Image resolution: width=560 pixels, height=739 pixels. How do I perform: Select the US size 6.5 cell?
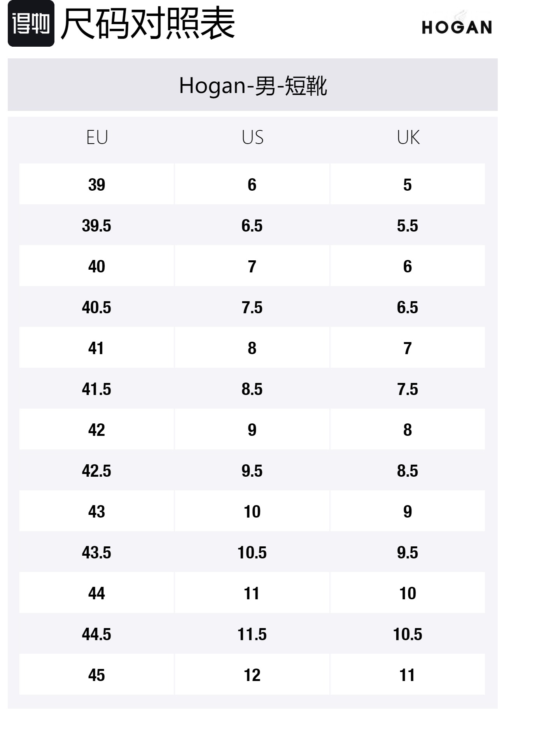click(252, 226)
